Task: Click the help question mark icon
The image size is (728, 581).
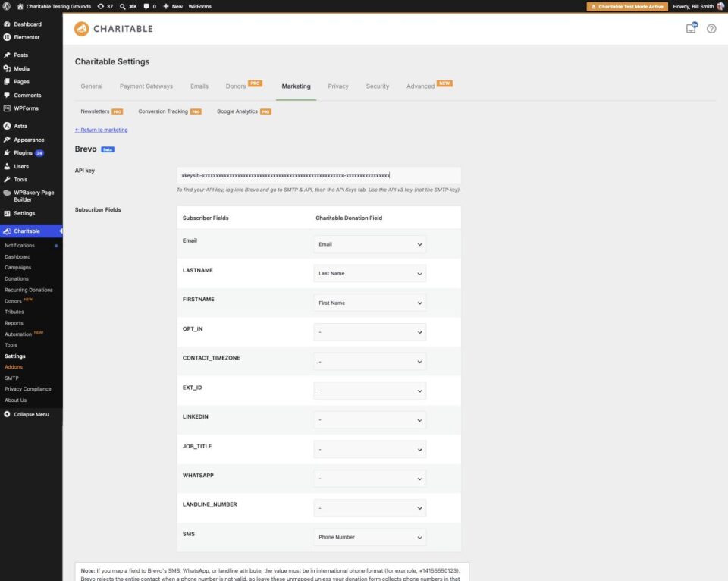Action: (x=711, y=28)
